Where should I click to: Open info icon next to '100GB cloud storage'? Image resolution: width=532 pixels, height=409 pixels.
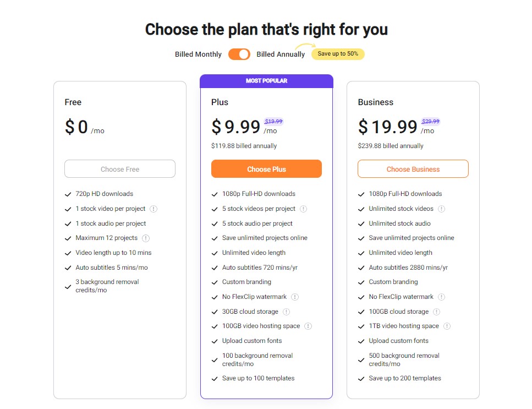pyautogui.click(x=437, y=312)
